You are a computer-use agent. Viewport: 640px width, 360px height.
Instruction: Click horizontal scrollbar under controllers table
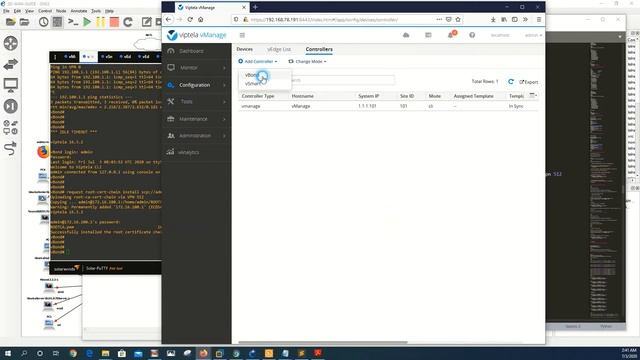click(323, 342)
